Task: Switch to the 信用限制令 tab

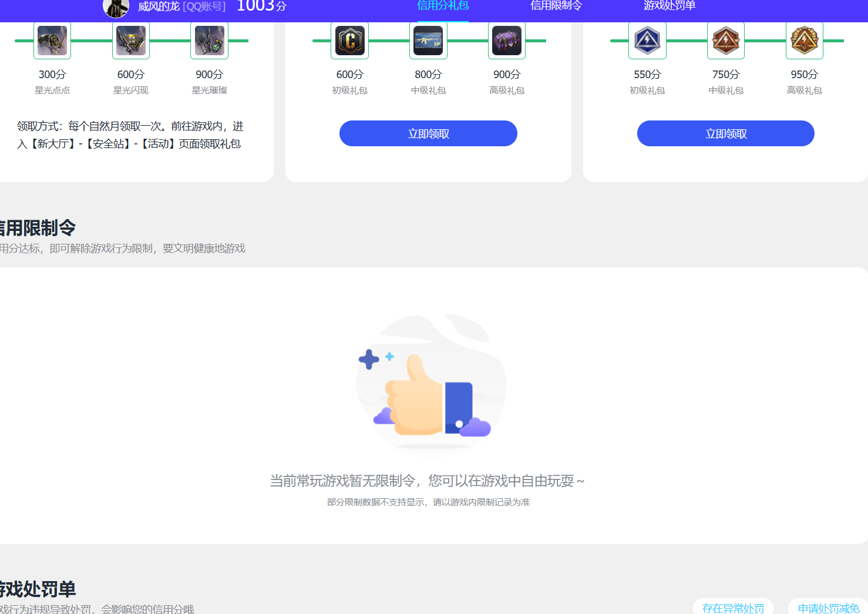Action: pos(556,6)
